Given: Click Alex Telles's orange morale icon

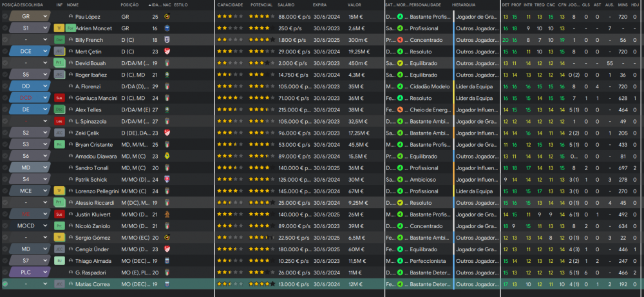Looking at the screenshot, I should [401, 110].
